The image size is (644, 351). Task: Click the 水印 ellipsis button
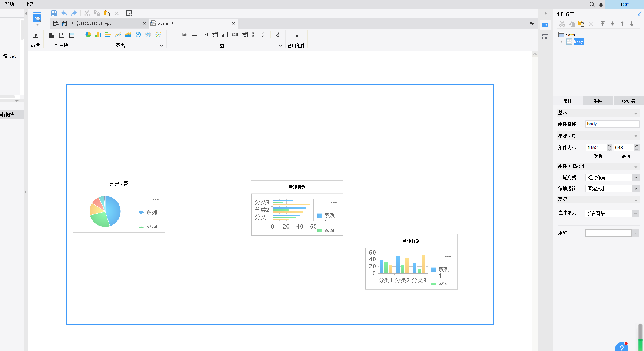635,233
